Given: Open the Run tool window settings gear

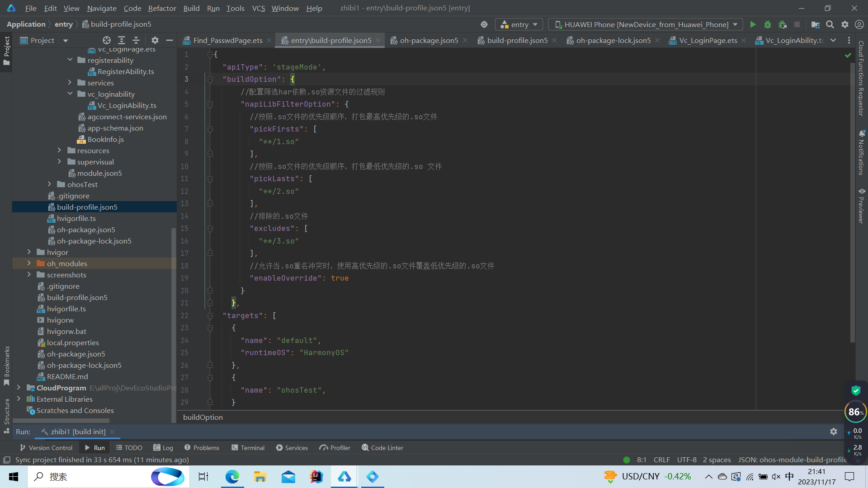Looking at the screenshot, I should point(834,432).
